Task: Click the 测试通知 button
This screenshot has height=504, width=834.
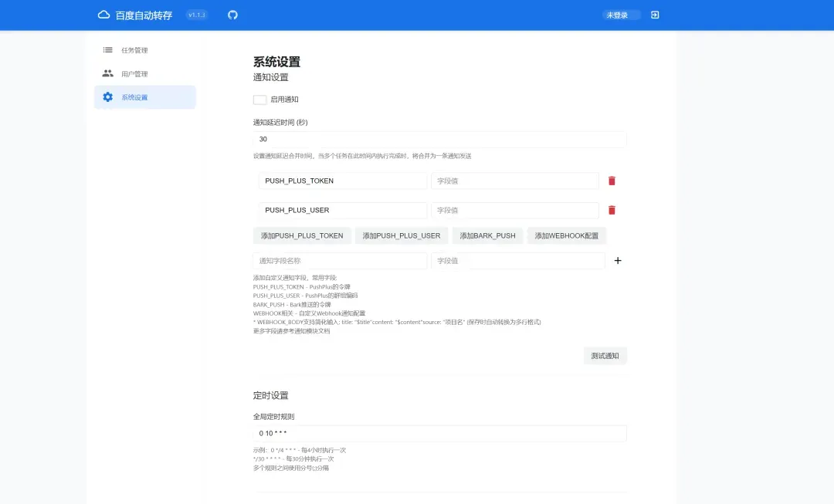Action: 605,356
